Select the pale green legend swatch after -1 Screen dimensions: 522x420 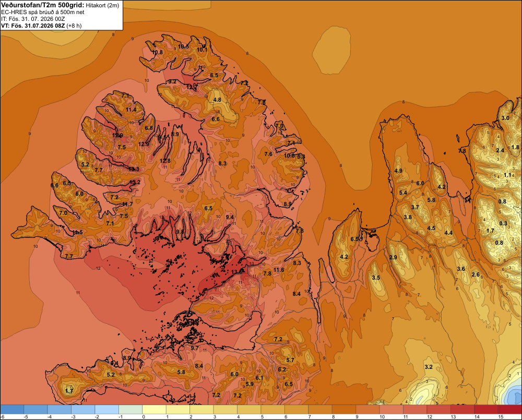[130, 410]
